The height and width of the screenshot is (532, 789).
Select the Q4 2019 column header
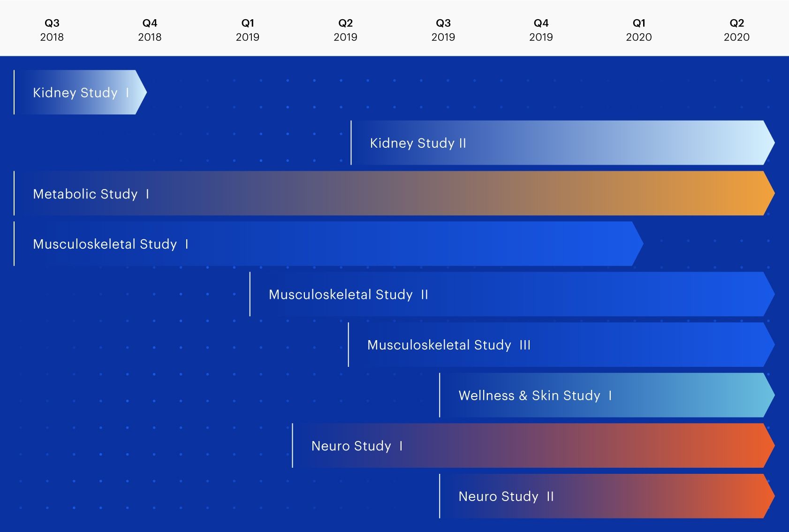pos(541,30)
